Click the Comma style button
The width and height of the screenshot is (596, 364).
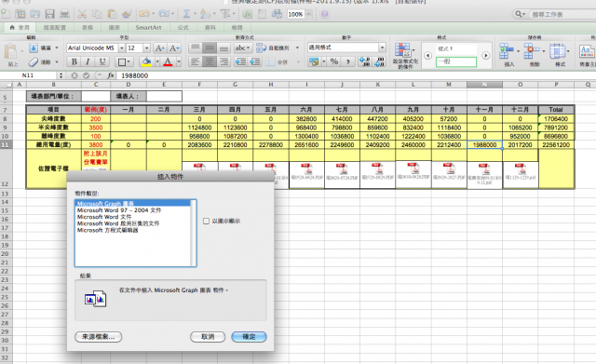[347, 61]
